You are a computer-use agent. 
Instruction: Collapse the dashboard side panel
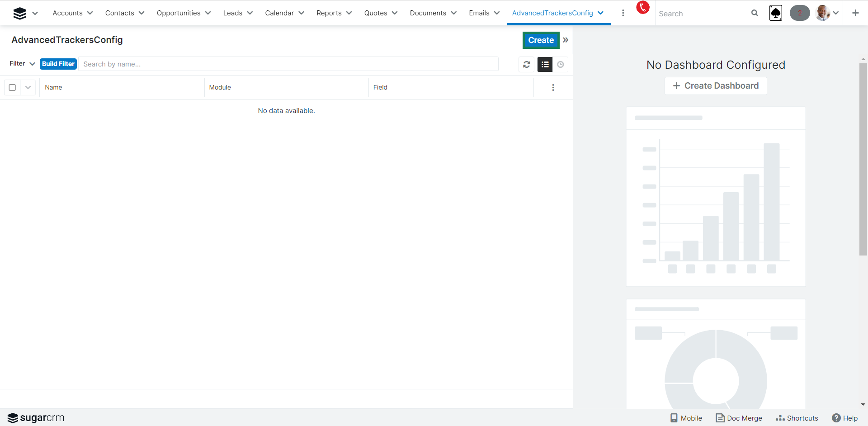(566, 40)
